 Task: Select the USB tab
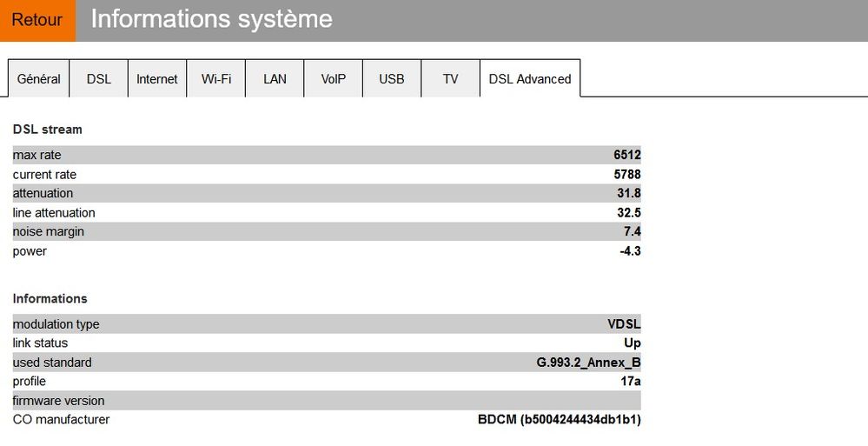(392, 79)
